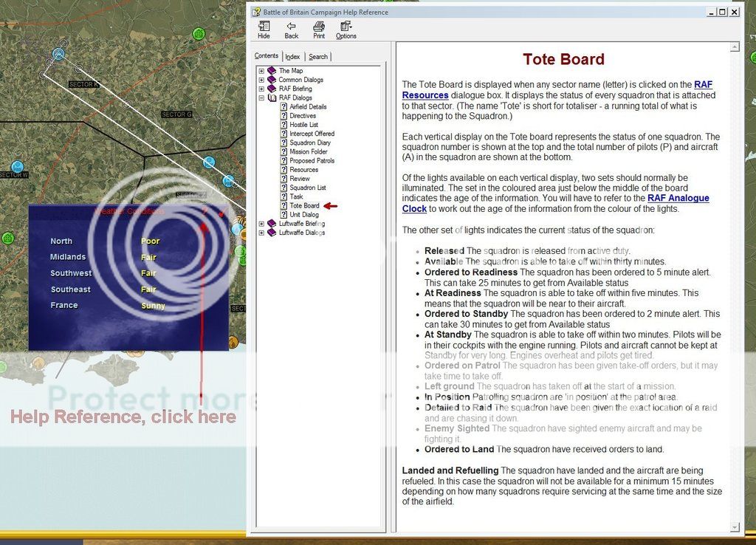This screenshot has height=545, width=756.
Task: Select the Unit Dialog topic icon
Action: click(284, 214)
